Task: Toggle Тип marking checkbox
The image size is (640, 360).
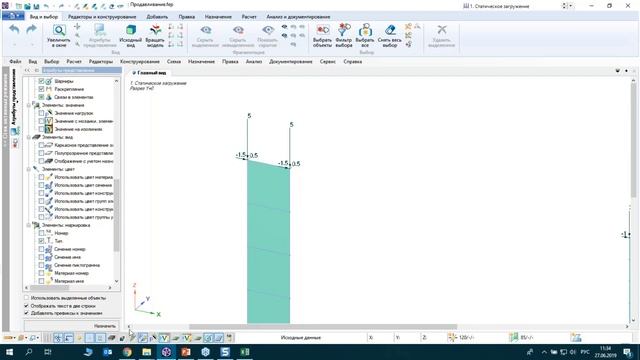Action: tap(41, 241)
